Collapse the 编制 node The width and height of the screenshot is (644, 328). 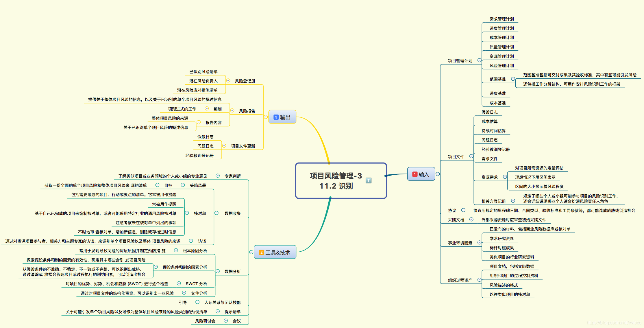click(207, 108)
